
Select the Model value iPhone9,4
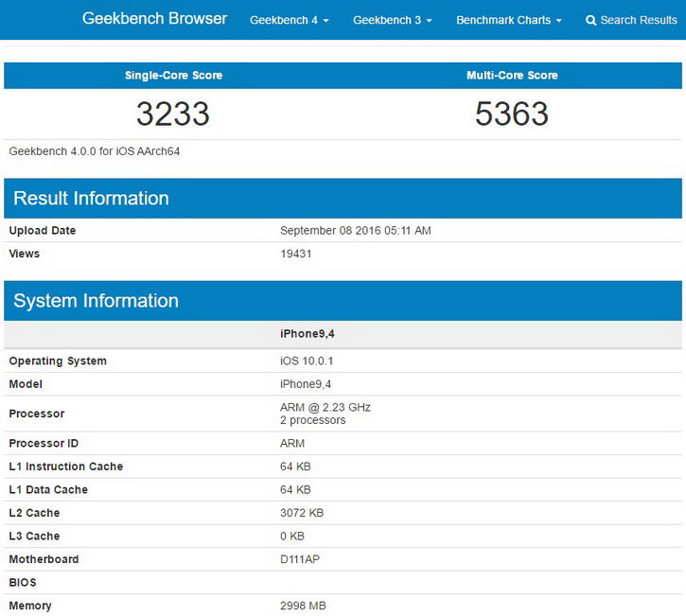(x=306, y=384)
